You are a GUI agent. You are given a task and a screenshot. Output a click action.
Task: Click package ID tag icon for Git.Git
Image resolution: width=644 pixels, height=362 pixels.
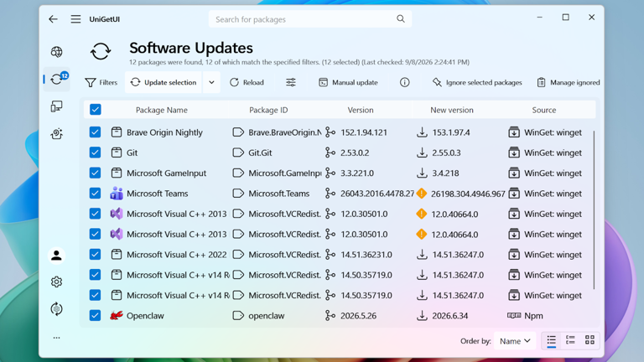coord(238,153)
